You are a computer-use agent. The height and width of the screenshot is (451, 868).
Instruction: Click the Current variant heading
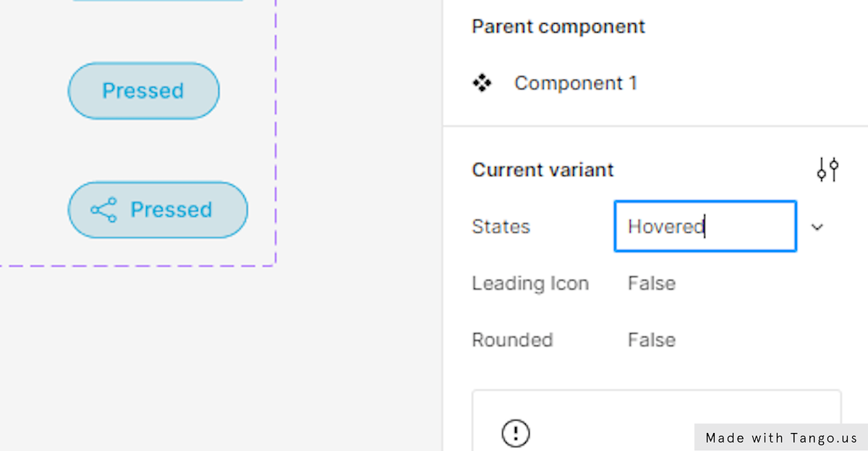[x=542, y=170]
